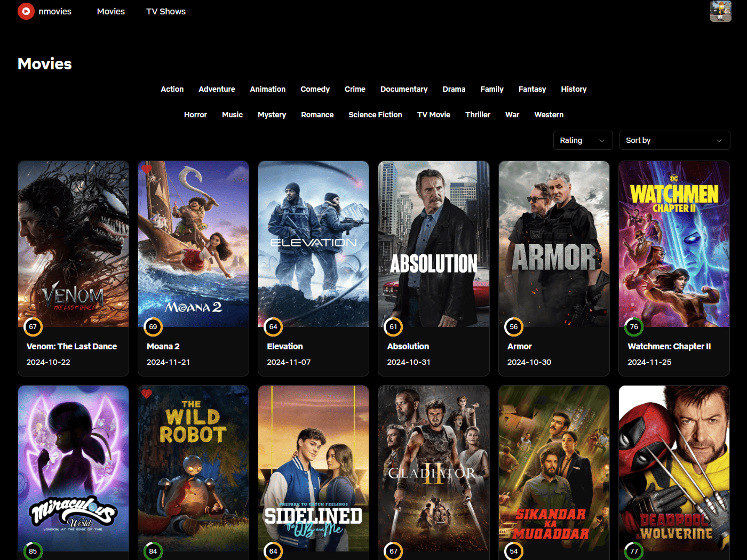Expand the Rating dropdown chevron arrow
Viewport: 747px width, 560px height.
click(x=602, y=140)
